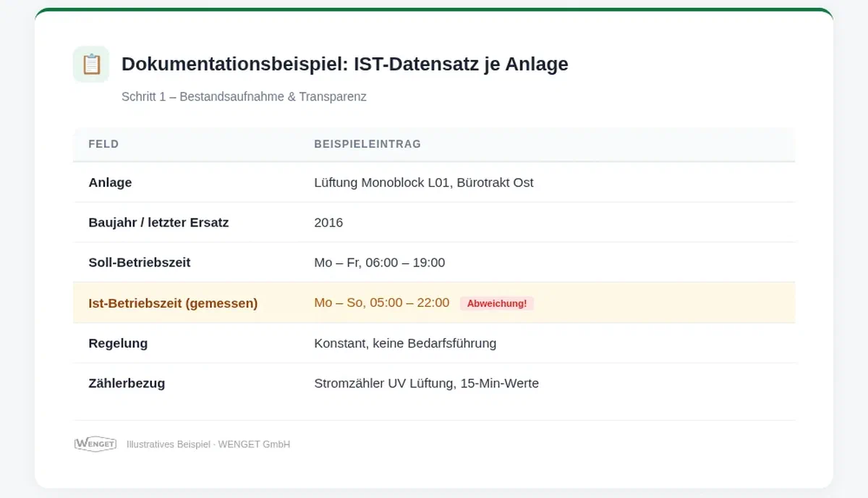The image size is (868, 498).
Task: Click highlighted 'Ist-Betriebszeit (gemessen)' label
Action: (x=173, y=303)
